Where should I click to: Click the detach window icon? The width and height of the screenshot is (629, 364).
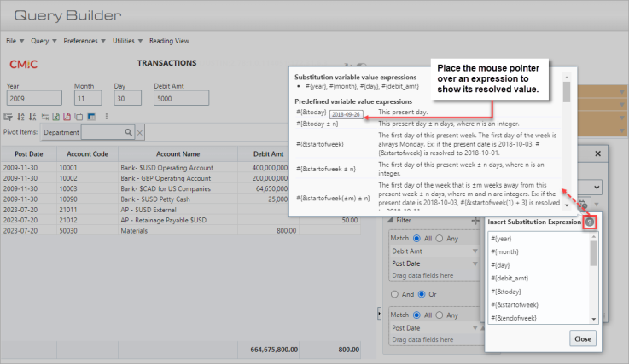[79, 117]
